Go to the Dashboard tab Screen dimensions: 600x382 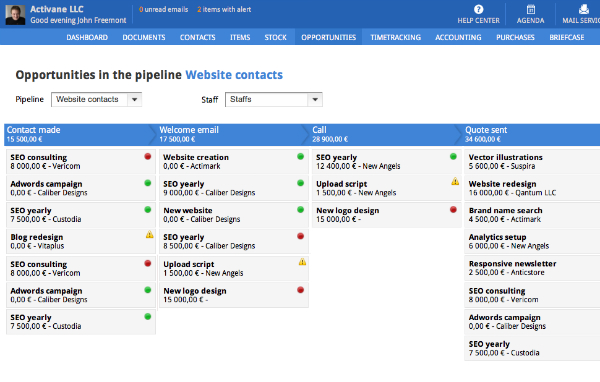87,38
